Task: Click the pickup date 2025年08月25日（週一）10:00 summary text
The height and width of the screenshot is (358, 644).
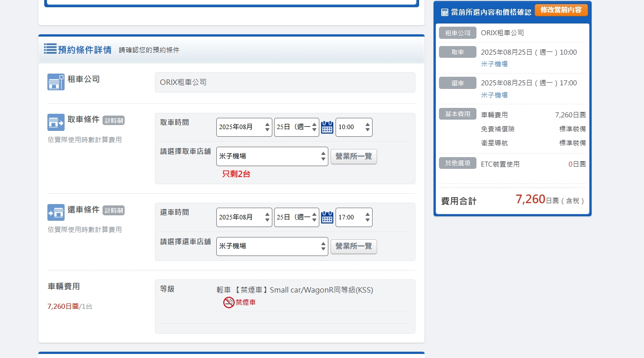Action: pyautogui.click(x=529, y=52)
